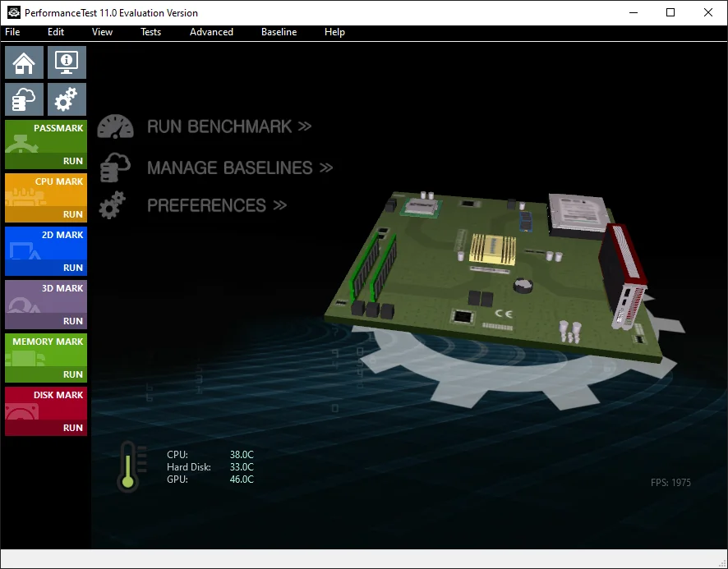The image size is (728, 569).
Task: Open the System Information monitor icon
Action: click(x=67, y=62)
